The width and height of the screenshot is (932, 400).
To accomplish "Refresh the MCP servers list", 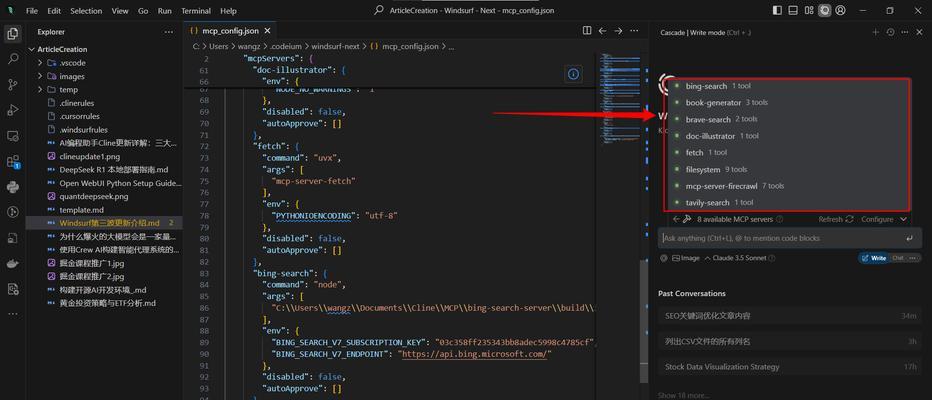I will coord(837,219).
